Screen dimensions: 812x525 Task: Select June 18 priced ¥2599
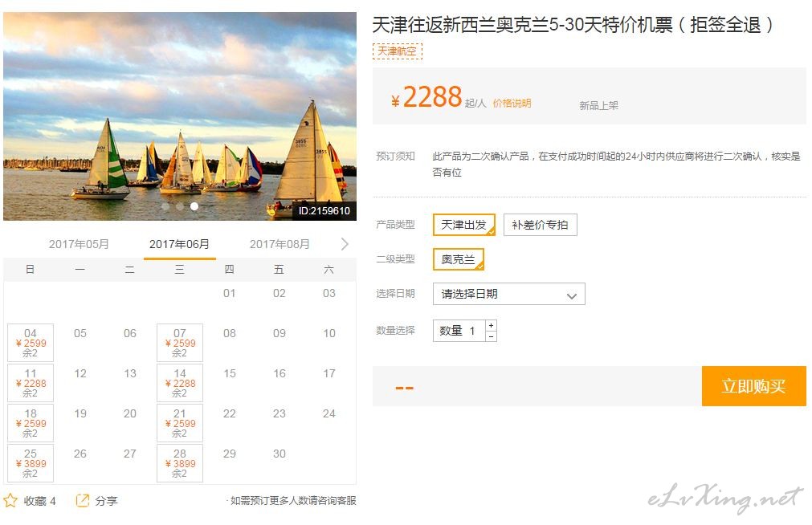tap(31, 423)
